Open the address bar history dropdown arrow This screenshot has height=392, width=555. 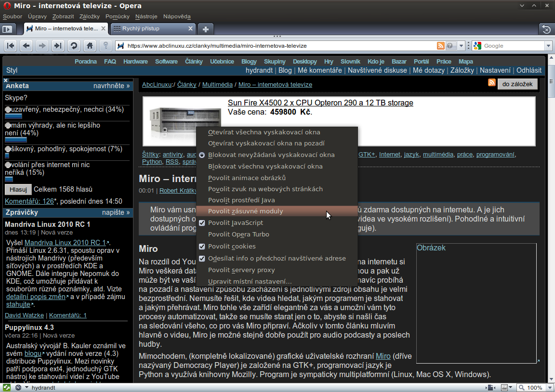click(461, 46)
